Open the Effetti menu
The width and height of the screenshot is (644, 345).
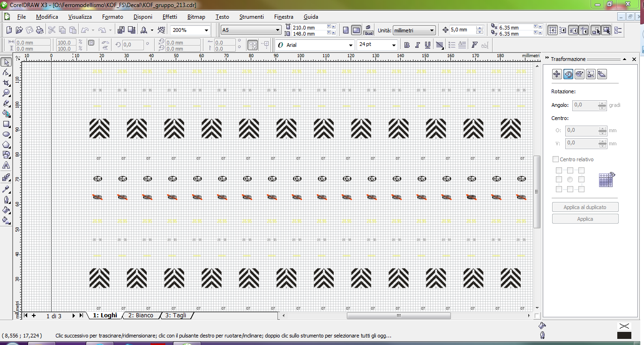(x=170, y=17)
